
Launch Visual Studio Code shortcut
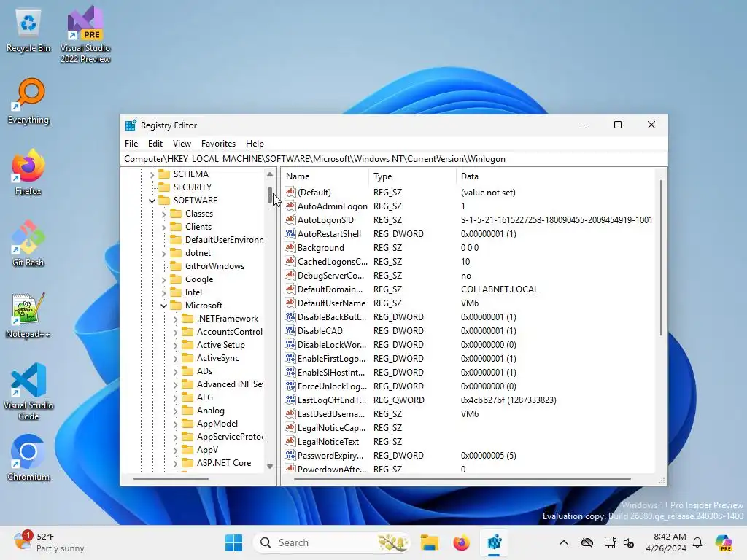28,392
